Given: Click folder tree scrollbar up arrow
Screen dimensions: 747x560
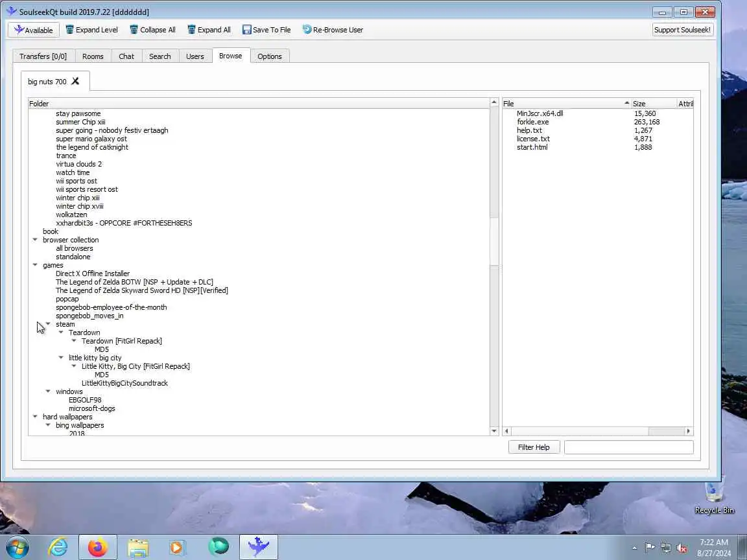Looking at the screenshot, I should tap(494, 102).
